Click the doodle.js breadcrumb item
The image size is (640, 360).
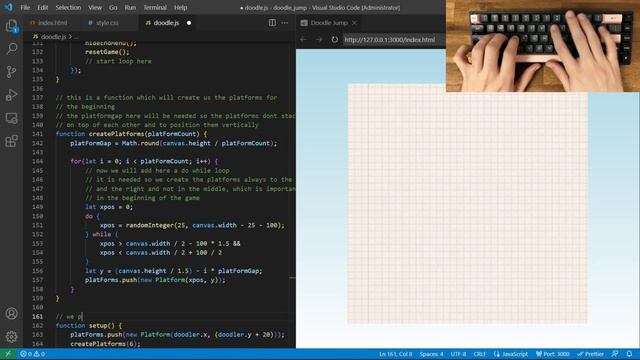(53, 36)
